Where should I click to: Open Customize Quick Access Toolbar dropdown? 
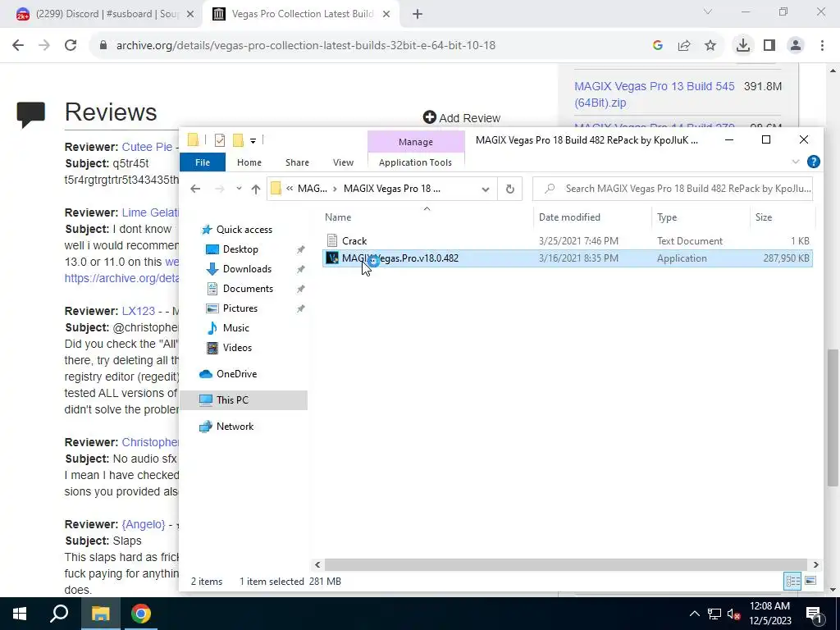point(253,141)
